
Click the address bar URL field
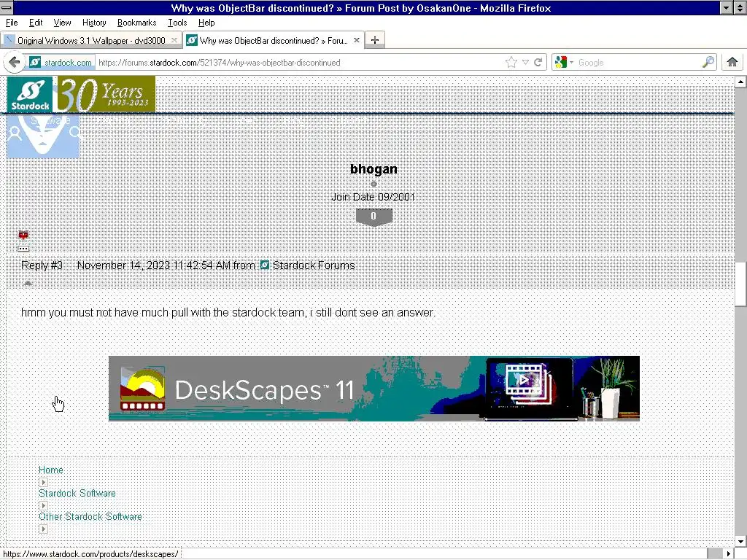tap(300, 63)
